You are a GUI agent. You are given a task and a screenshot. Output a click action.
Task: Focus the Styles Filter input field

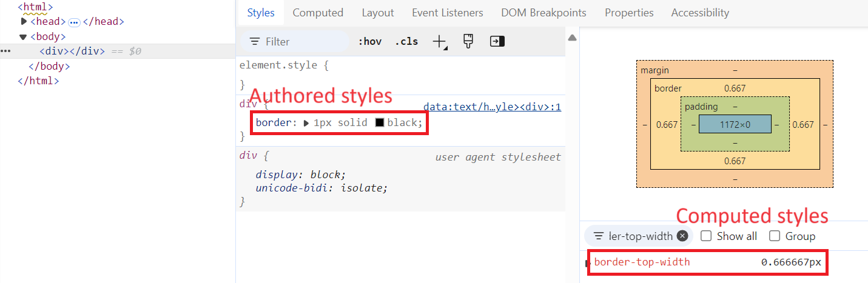point(303,41)
